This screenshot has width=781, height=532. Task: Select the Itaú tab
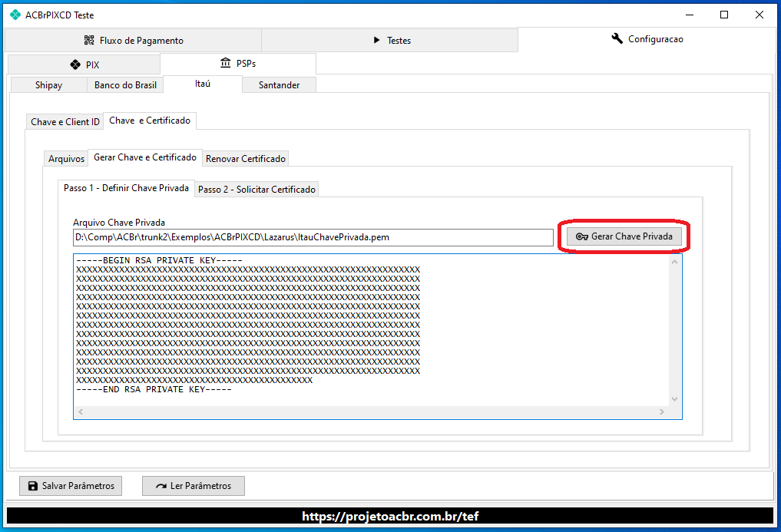click(x=202, y=84)
